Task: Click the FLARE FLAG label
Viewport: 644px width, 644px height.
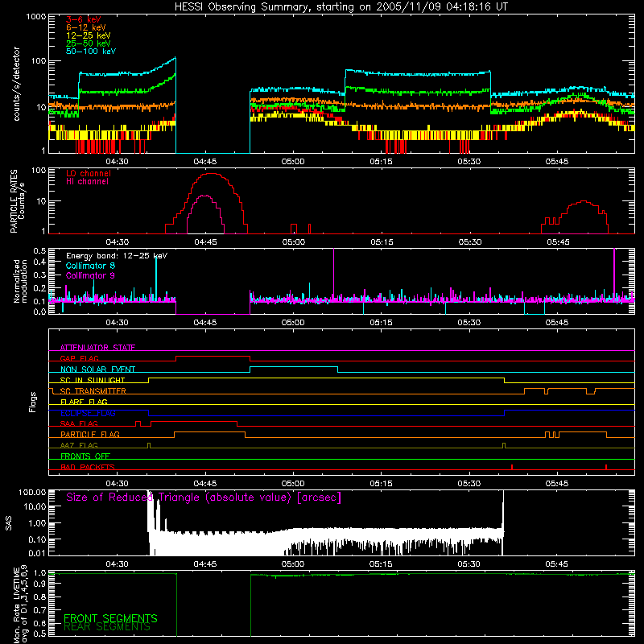Action: tap(84, 402)
